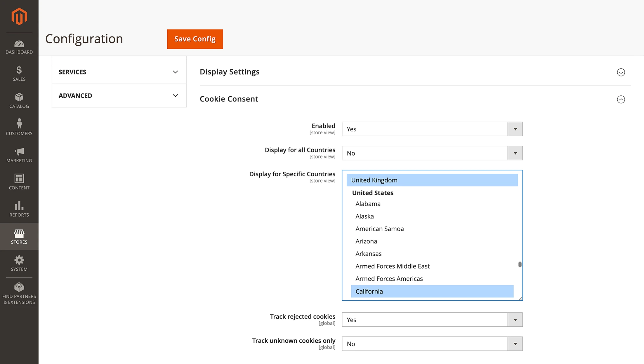This screenshot has height=364, width=644.
Task: Click the Save Config button
Action: tap(195, 39)
